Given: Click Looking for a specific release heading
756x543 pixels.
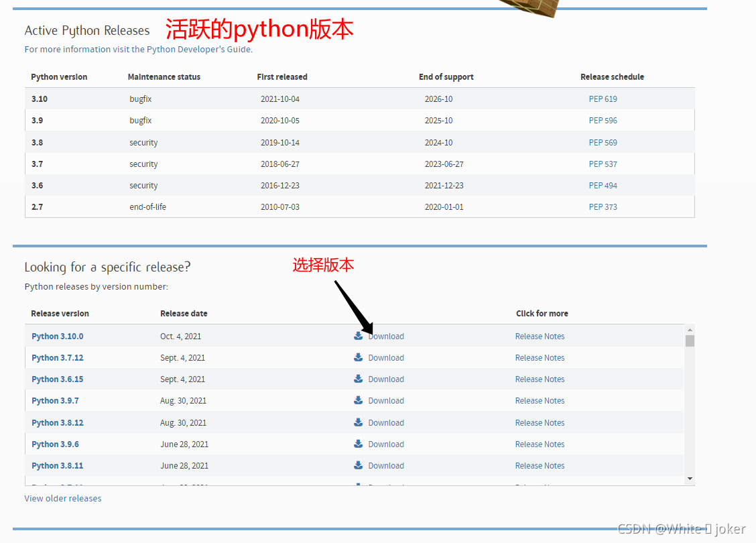Looking at the screenshot, I should click(107, 267).
